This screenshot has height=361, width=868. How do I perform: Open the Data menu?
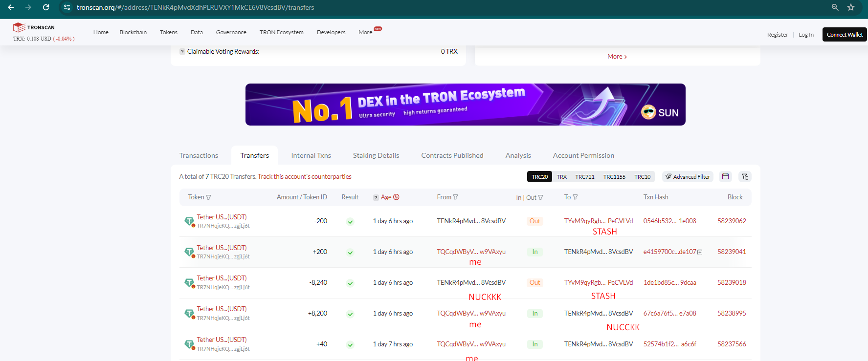197,32
